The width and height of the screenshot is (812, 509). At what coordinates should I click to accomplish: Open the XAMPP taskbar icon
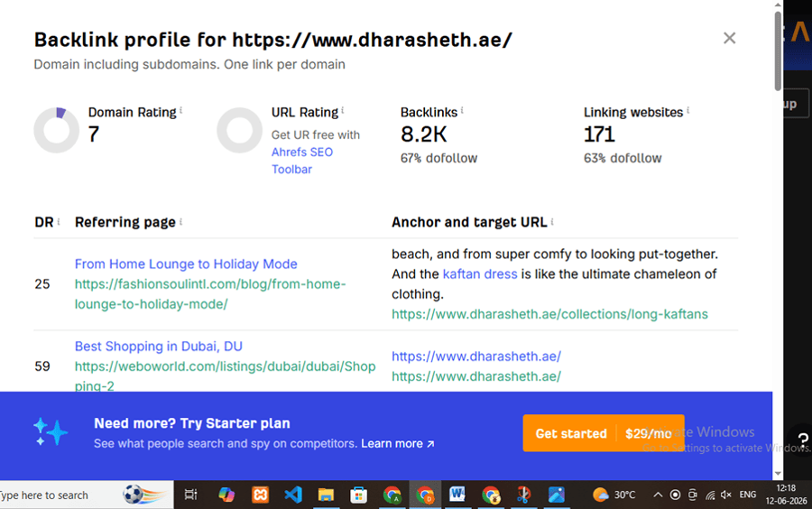260,495
